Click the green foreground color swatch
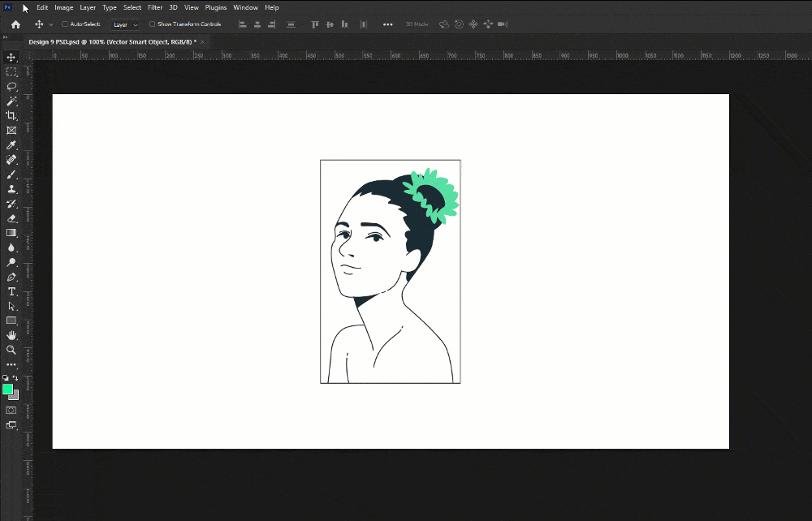This screenshot has height=521, width=812. coord(8,390)
